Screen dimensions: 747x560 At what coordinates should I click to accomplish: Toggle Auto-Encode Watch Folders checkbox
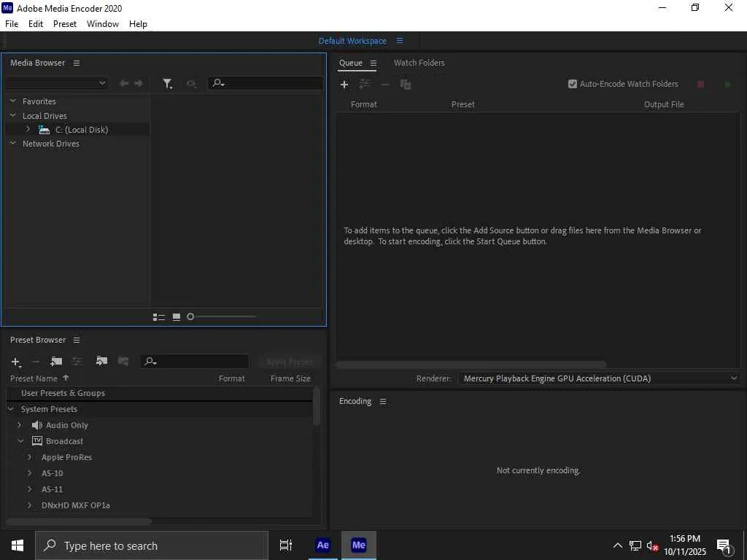(x=573, y=84)
